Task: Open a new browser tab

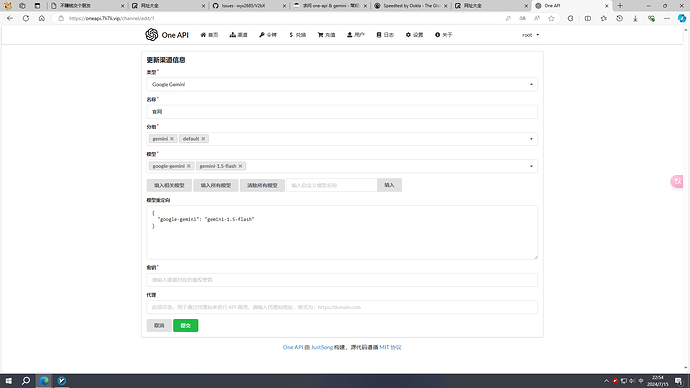Action: [620, 6]
